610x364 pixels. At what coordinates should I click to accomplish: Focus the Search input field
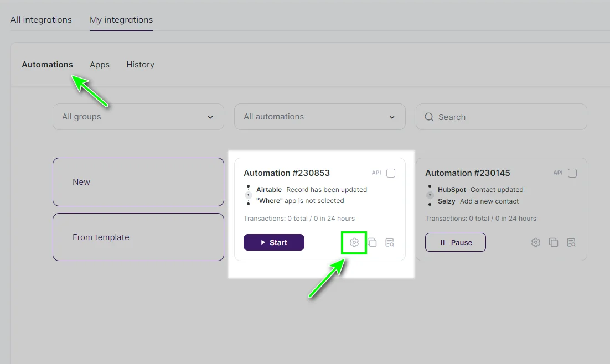509,117
